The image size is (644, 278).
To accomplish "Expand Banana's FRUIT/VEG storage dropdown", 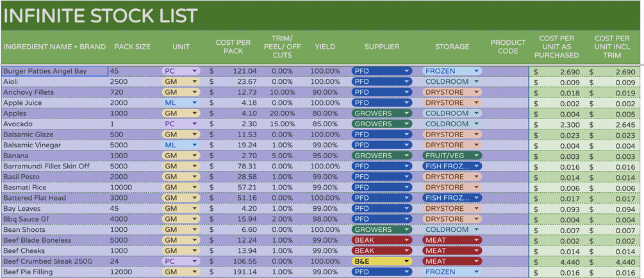I will pos(476,156).
